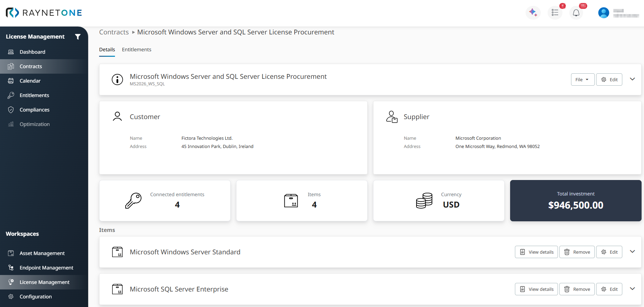Click the Dashboard sidebar icon
This screenshot has width=644, height=307.
tap(11, 52)
